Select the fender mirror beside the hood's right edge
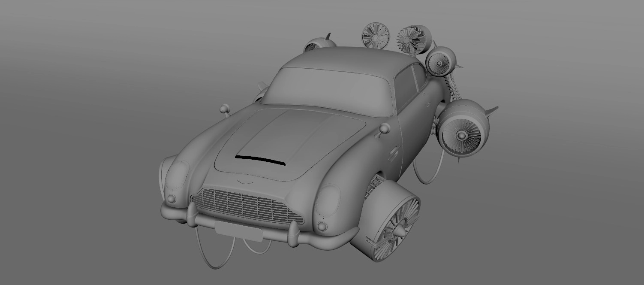644x285 pixels. point(384,128)
